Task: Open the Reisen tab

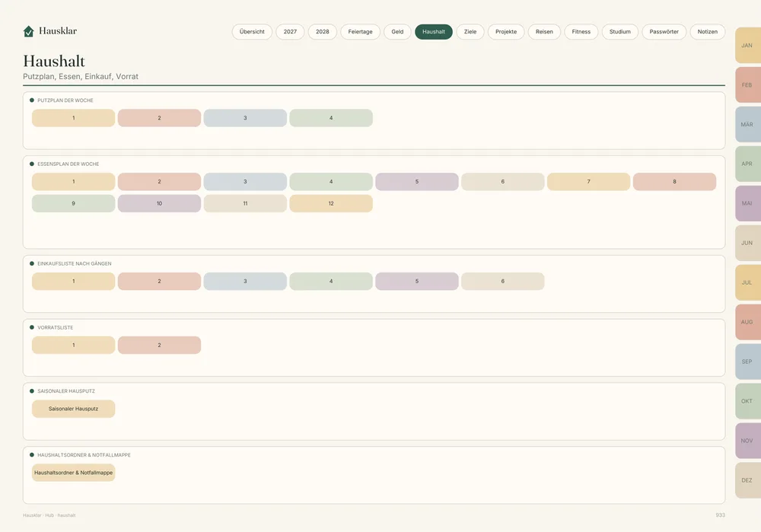Action: [x=544, y=31]
